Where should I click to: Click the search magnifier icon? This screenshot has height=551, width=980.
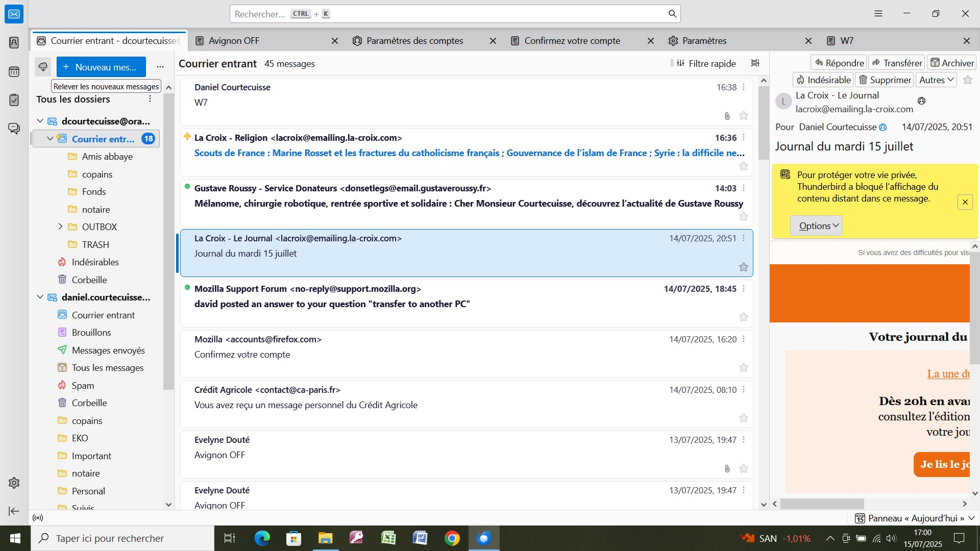point(672,14)
